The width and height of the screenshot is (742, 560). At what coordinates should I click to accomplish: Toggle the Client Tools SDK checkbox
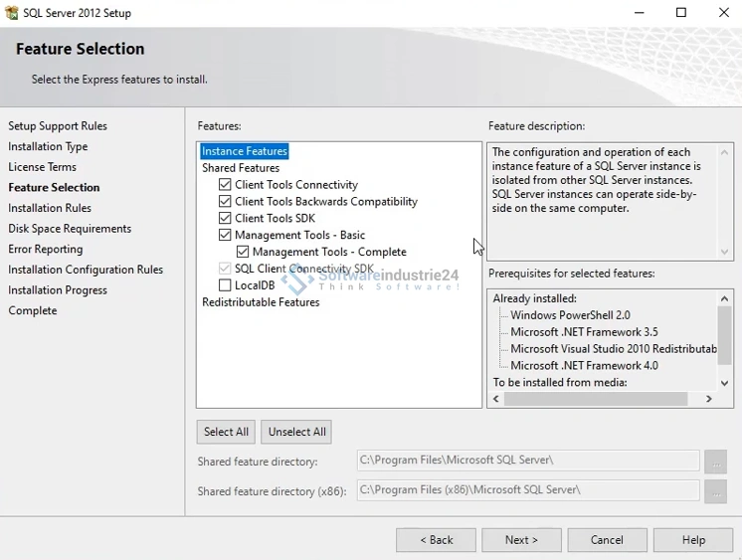pos(225,219)
